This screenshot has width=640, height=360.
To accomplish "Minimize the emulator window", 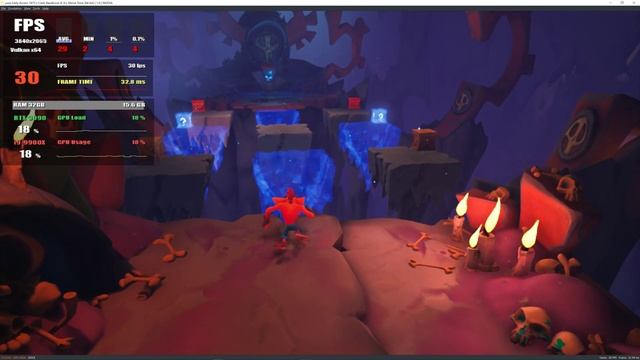I will click(611, 2).
